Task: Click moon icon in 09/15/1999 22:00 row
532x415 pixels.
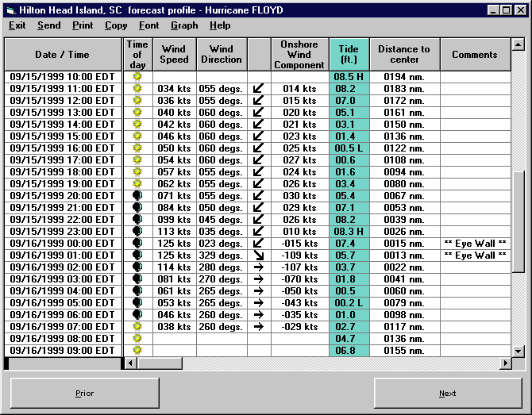Action: [x=137, y=219]
